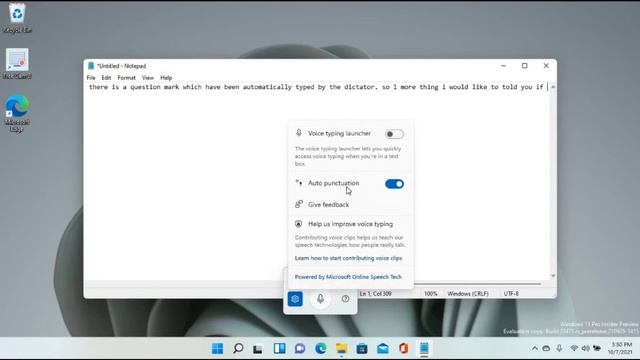The height and width of the screenshot is (360, 640).
Task: Maximize the Notepad window
Action: point(524,66)
